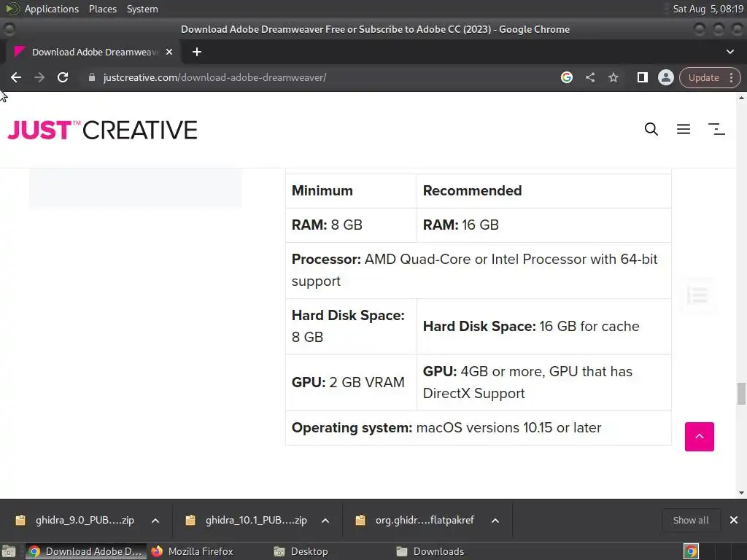This screenshot has width=747, height=560.
Task: Click Show all downloads
Action: coord(690,520)
